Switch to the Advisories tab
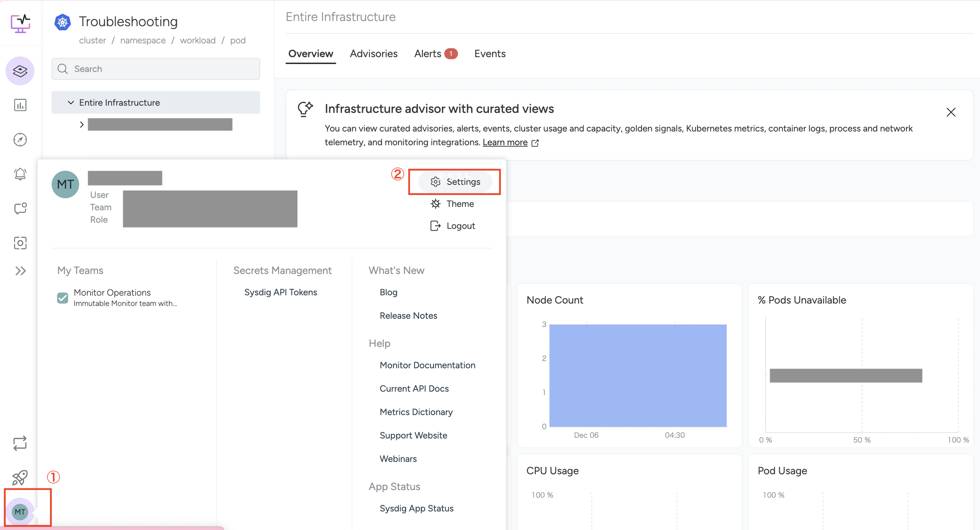Viewport: 980px width, 530px height. click(x=374, y=54)
